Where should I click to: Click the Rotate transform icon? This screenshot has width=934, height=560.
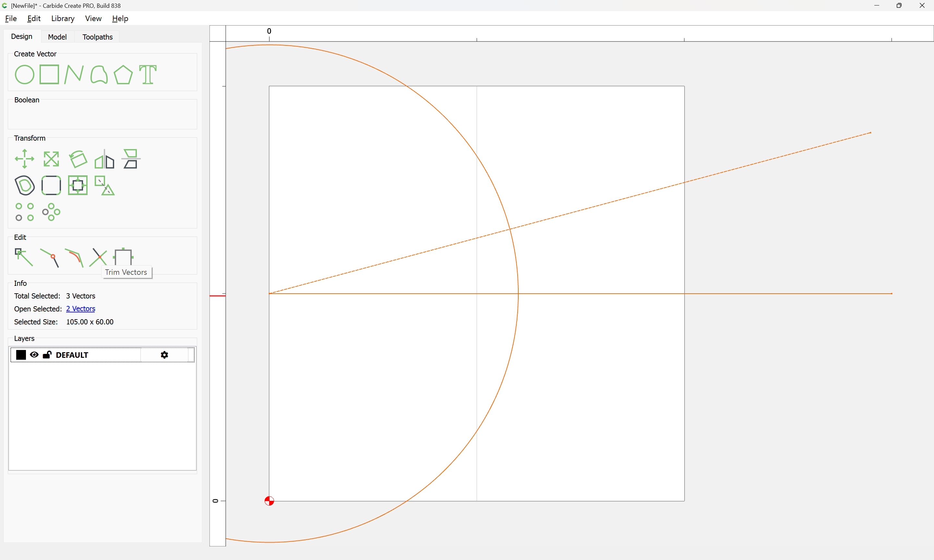click(78, 159)
